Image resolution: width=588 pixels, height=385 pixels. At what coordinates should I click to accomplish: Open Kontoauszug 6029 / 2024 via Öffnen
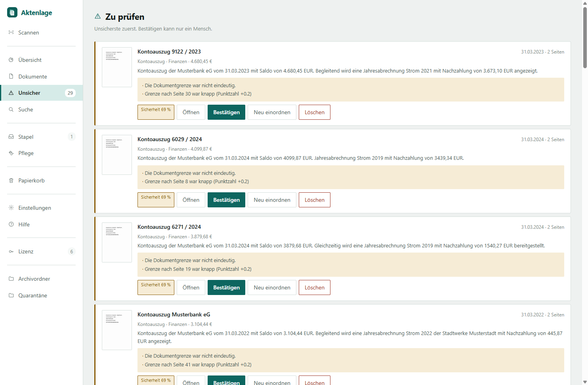pos(191,200)
